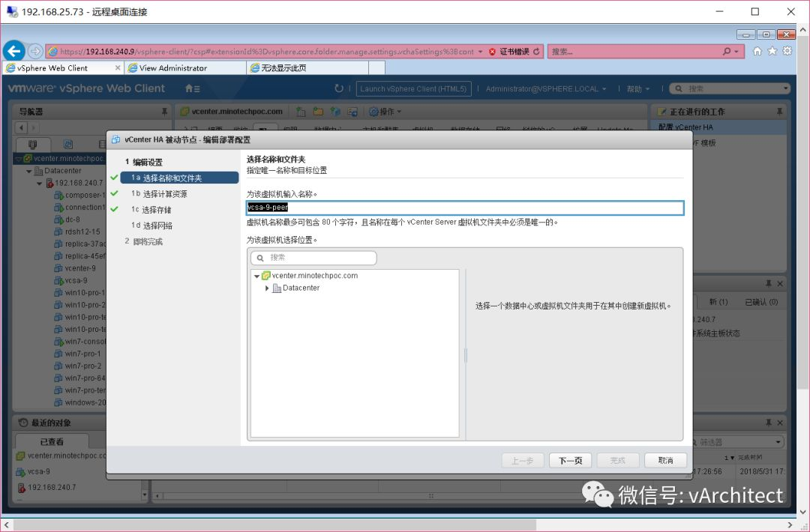Click the vSphere header search field
The image size is (810, 532).
point(730,88)
